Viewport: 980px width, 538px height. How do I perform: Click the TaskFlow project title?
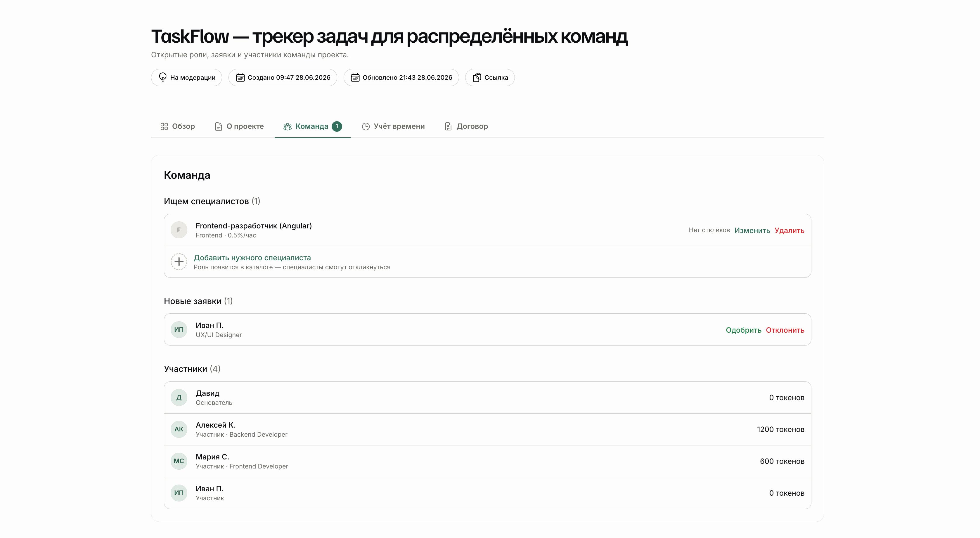tap(389, 37)
